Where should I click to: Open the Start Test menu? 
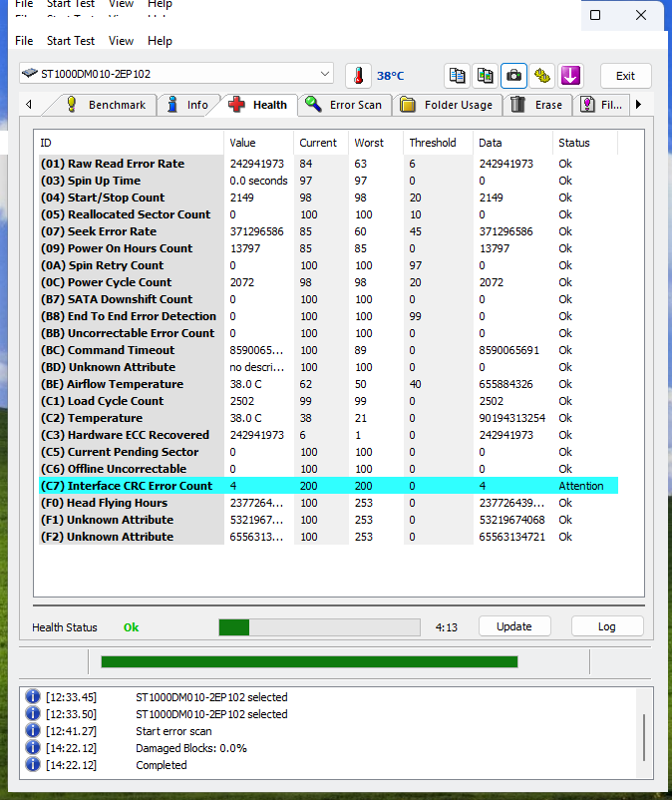tap(71, 41)
